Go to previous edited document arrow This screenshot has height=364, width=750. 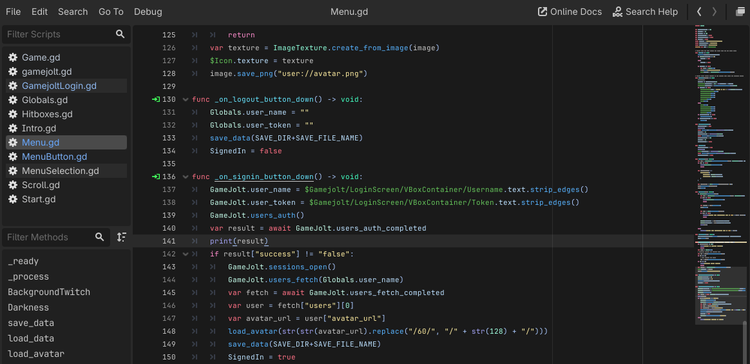pos(699,12)
